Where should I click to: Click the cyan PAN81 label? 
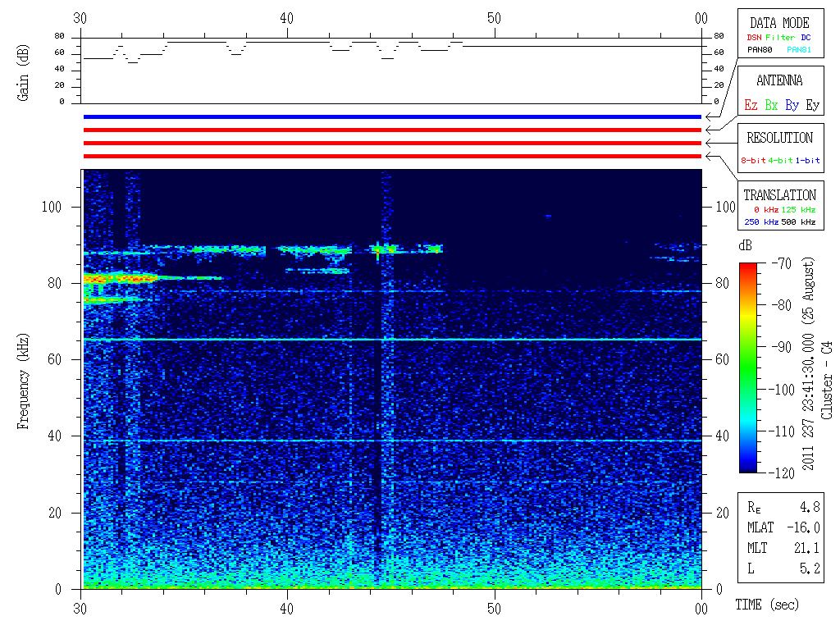tap(799, 50)
